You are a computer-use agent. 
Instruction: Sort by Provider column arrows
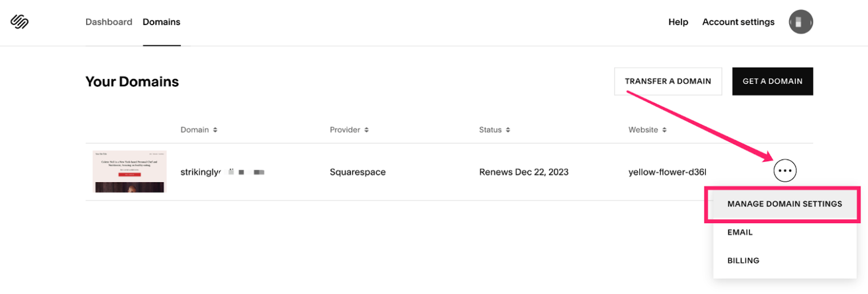pyautogui.click(x=366, y=130)
